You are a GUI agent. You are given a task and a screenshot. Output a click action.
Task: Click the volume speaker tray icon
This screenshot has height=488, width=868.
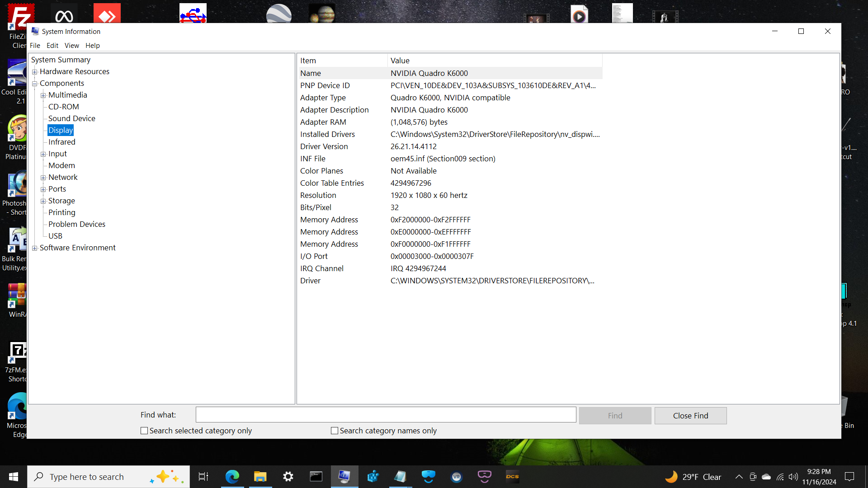[793, 477]
